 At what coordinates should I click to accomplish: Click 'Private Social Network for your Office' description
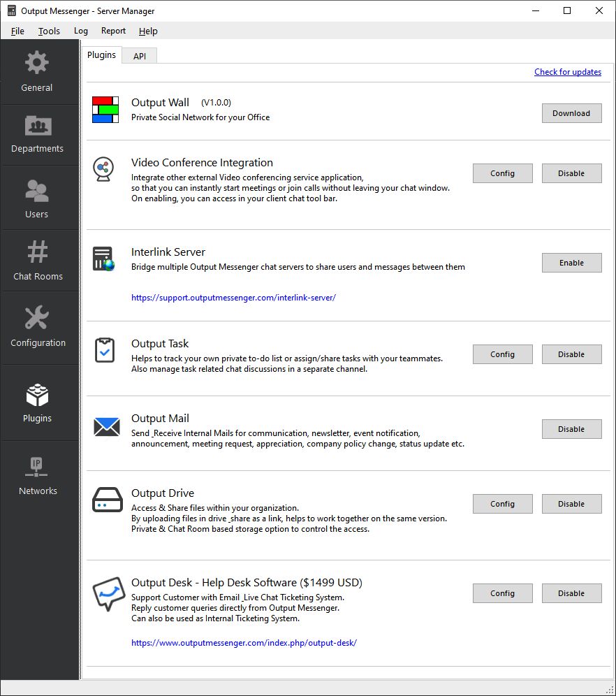(200, 117)
